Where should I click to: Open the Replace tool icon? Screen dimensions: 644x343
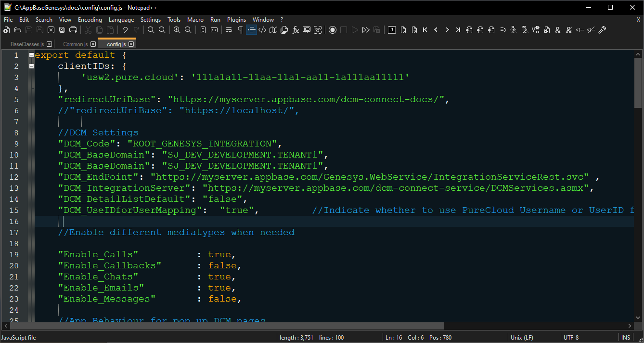tap(162, 30)
